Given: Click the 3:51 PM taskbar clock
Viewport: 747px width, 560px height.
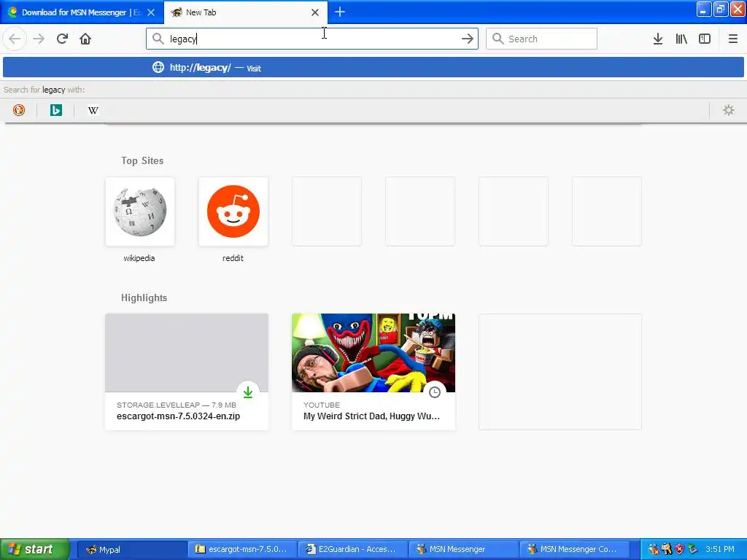Looking at the screenshot, I should tap(720, 549).
